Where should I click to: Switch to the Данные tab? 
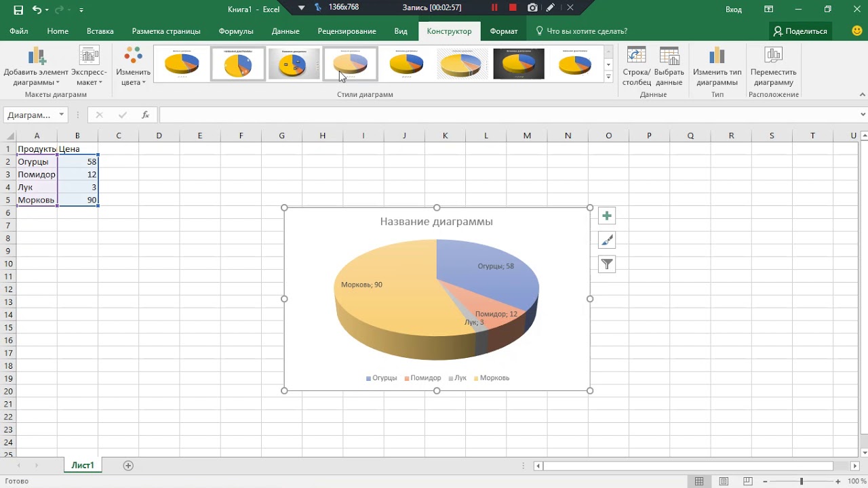285,31
